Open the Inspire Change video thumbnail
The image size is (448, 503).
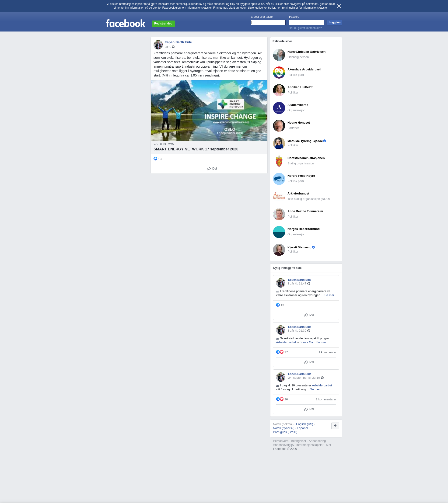pos(209,111)
